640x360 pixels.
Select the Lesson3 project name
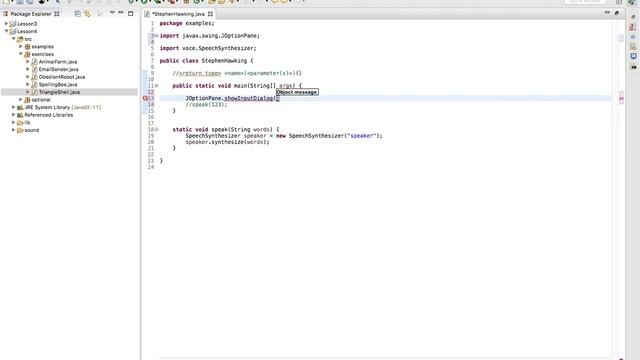pyautogui.click(x=27, y=24)
